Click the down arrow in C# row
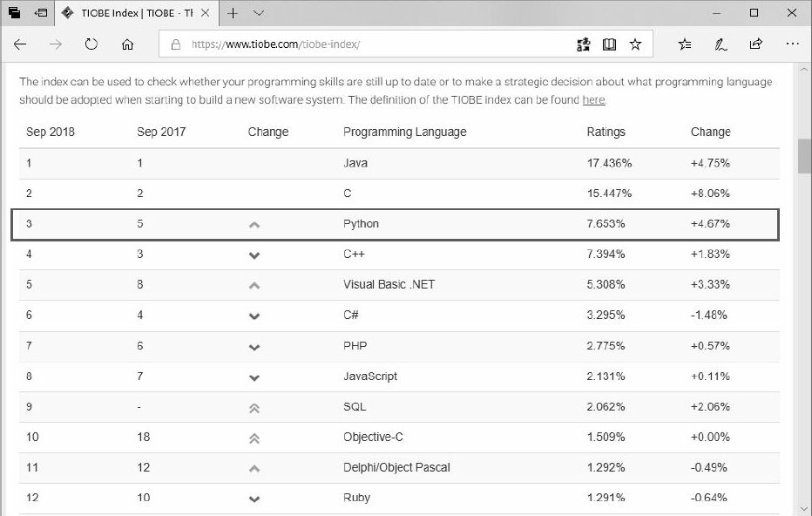 click(254, 316)
